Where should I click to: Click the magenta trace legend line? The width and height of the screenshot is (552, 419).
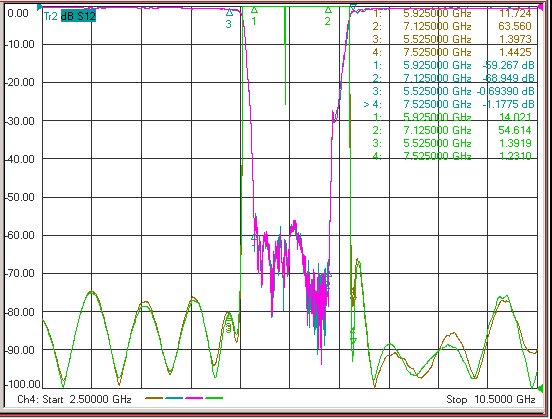(194, 398)
